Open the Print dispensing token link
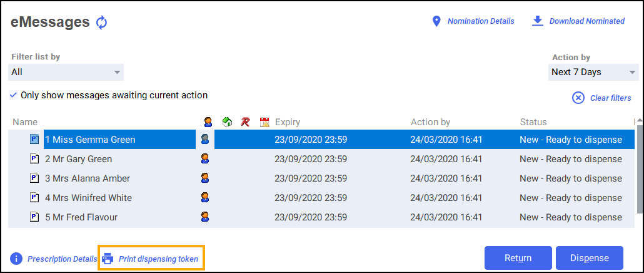The height and width of the screenshot is (273, 644). click(158, 259)
